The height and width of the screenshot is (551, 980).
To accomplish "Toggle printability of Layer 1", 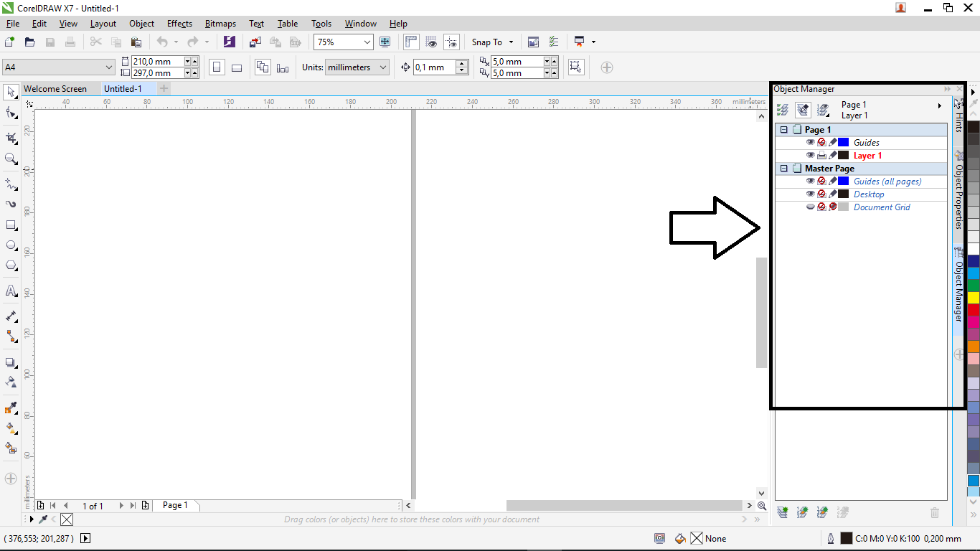I will (x=822, y=155).
